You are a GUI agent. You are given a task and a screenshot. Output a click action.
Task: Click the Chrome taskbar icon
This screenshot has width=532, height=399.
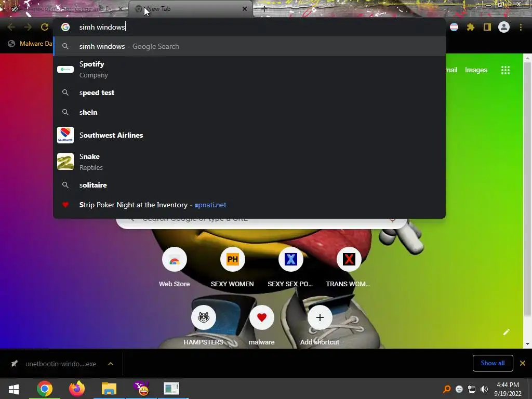[x=45, y=389]
